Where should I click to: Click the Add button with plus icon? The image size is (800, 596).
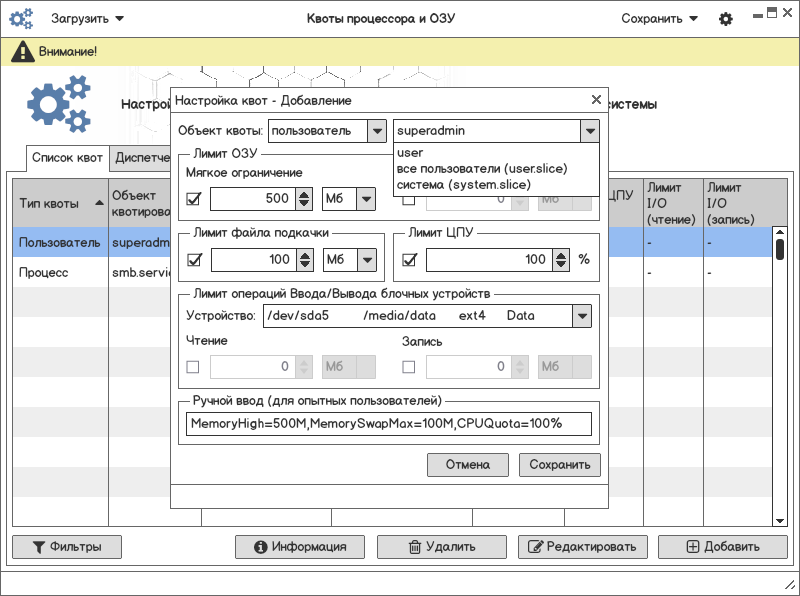(x=723, y=547)
